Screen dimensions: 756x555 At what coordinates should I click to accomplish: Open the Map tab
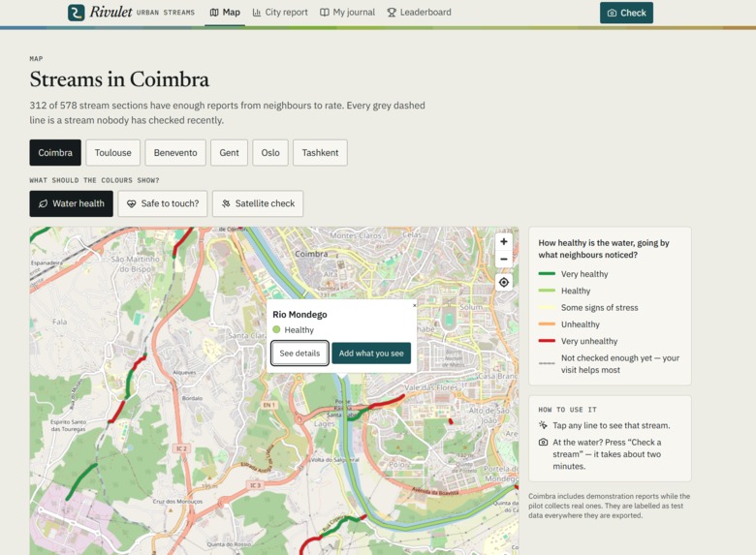tap(225, 13)
